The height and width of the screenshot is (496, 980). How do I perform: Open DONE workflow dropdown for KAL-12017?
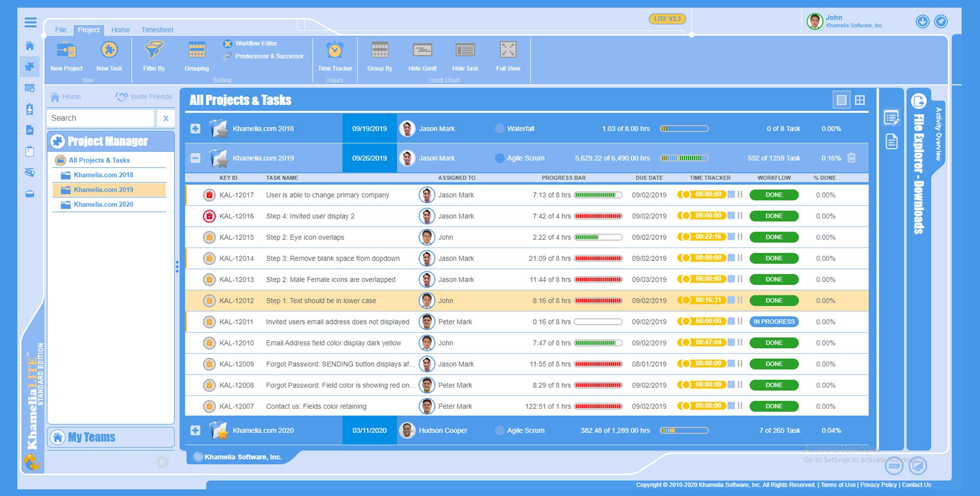coord(774,195)
